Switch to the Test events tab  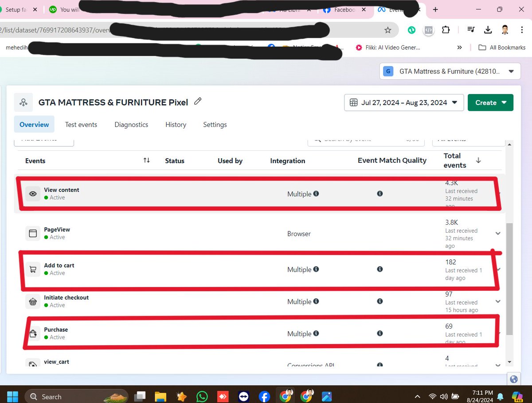tap(81, 125)
